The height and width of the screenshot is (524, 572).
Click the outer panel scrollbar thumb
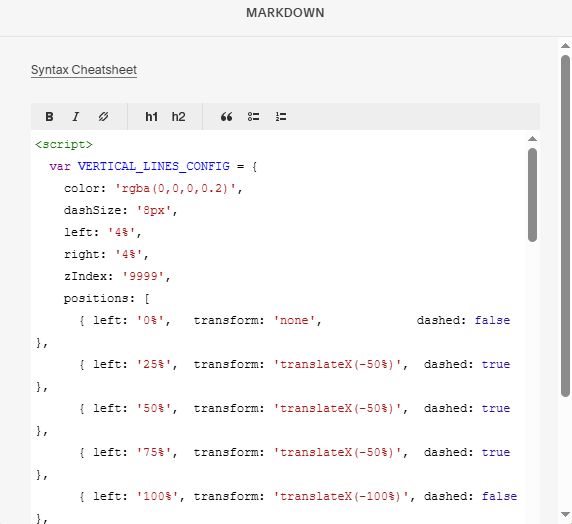pyautogui.click(x=565, y=226)
